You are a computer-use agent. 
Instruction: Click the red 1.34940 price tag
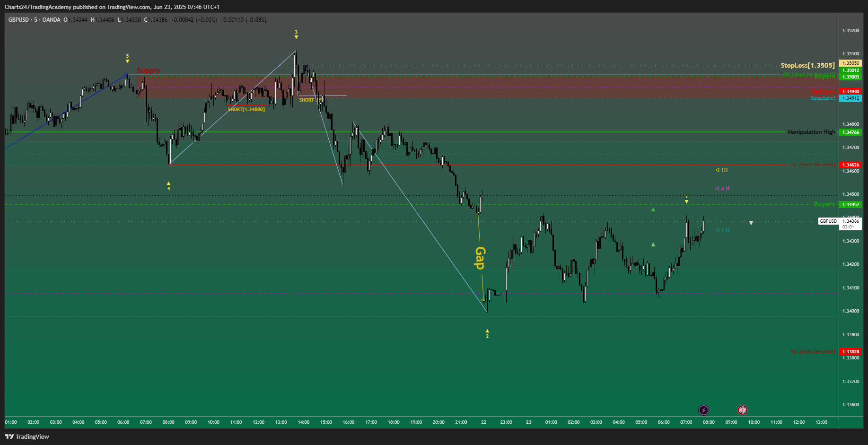[x=850, y=91]
